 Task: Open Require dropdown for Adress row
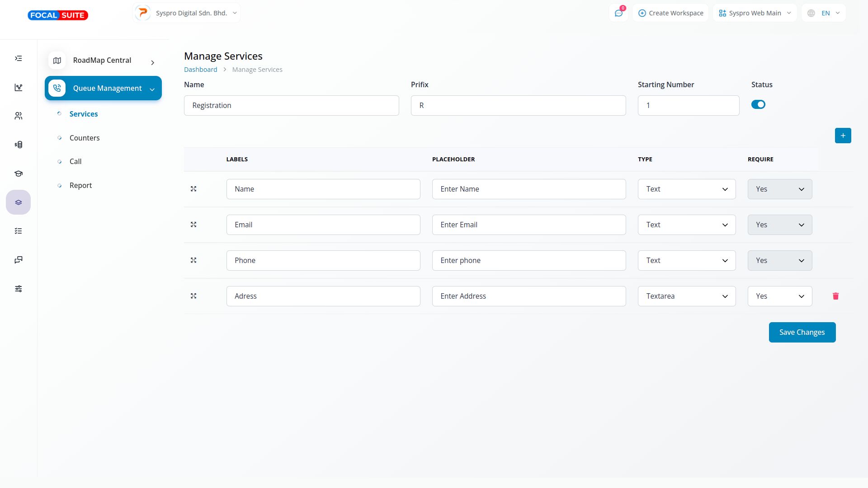point(779,296)
